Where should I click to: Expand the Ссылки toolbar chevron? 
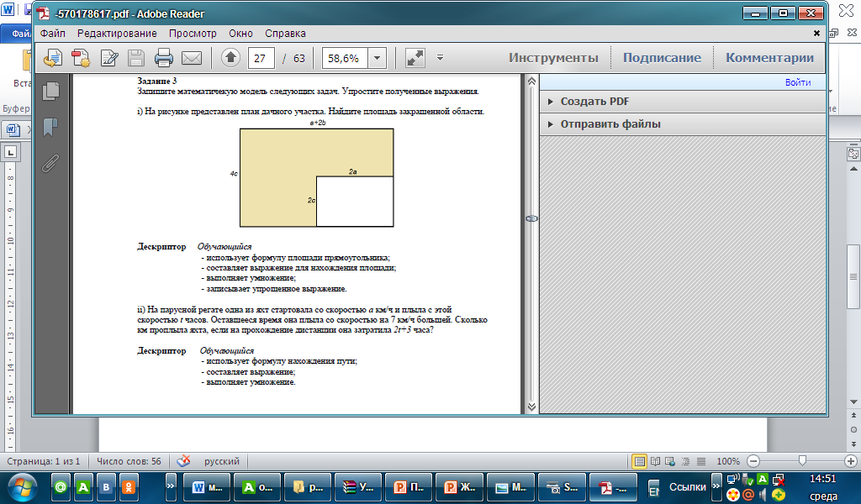716,486
